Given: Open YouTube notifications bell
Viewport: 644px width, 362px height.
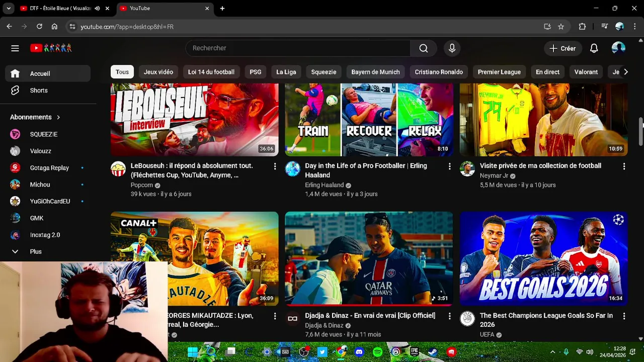Looking at the screenshot, I should click(594, 48).
